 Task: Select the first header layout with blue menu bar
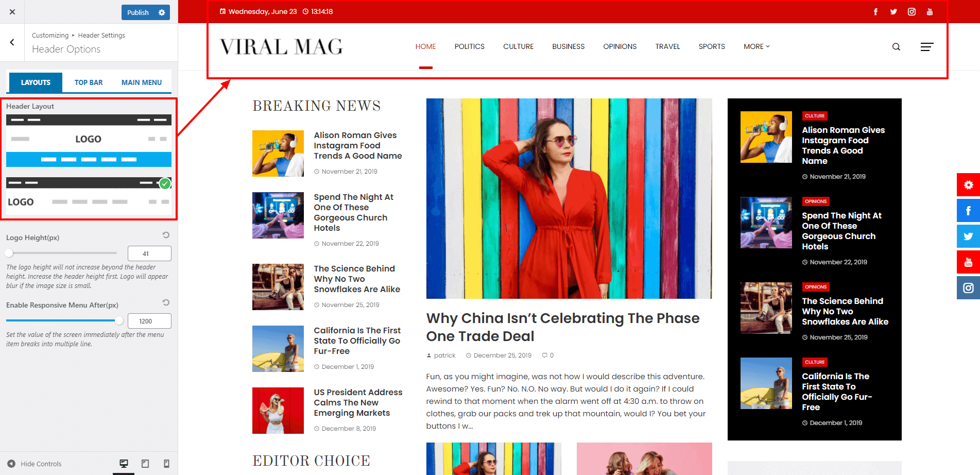(x=89, y=141)
